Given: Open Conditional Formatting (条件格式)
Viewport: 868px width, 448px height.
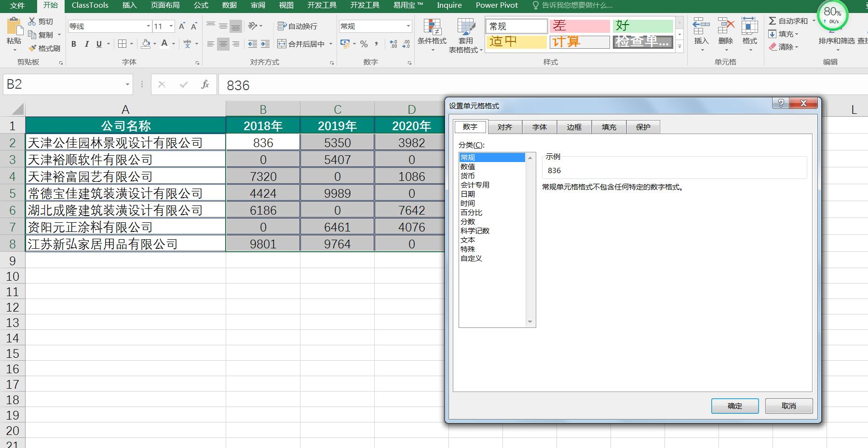Looking at the screenshot, I should point(432,34).
